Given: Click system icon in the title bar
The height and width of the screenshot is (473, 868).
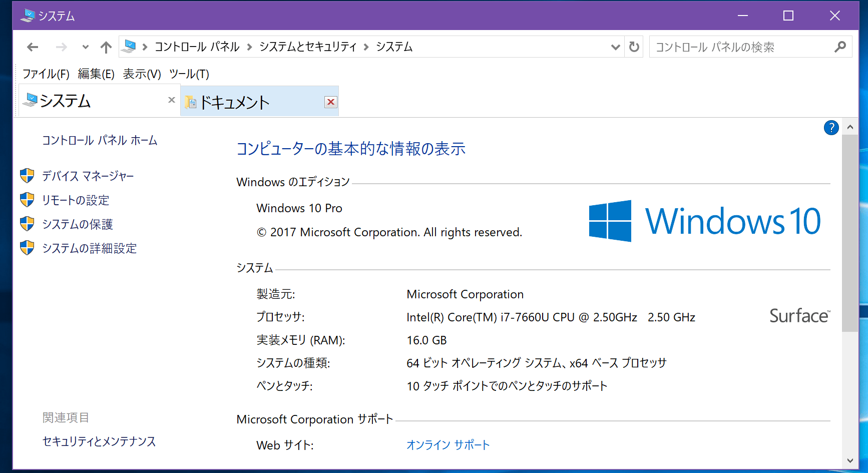Looking at the screenshot, I should point(28,16).
